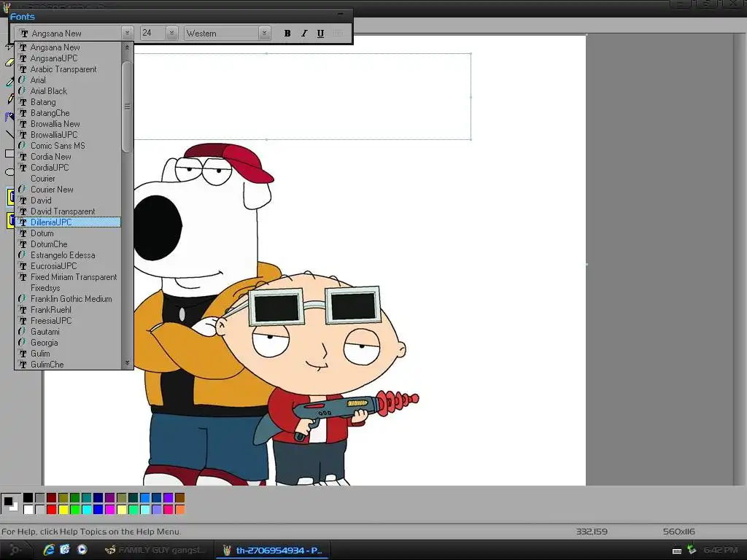Select the FreesiaUPC font entry
Screen dimensions: 747x560
(x=68, y=321)
